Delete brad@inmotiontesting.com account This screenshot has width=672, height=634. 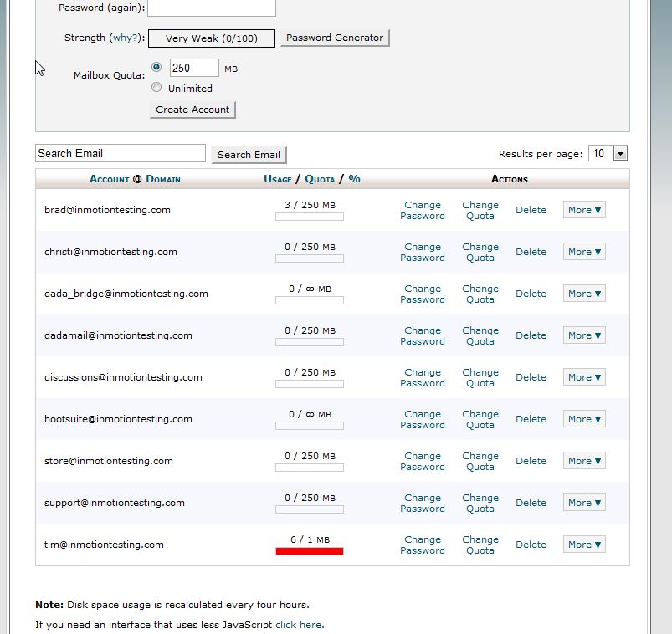tap(531, 210)
